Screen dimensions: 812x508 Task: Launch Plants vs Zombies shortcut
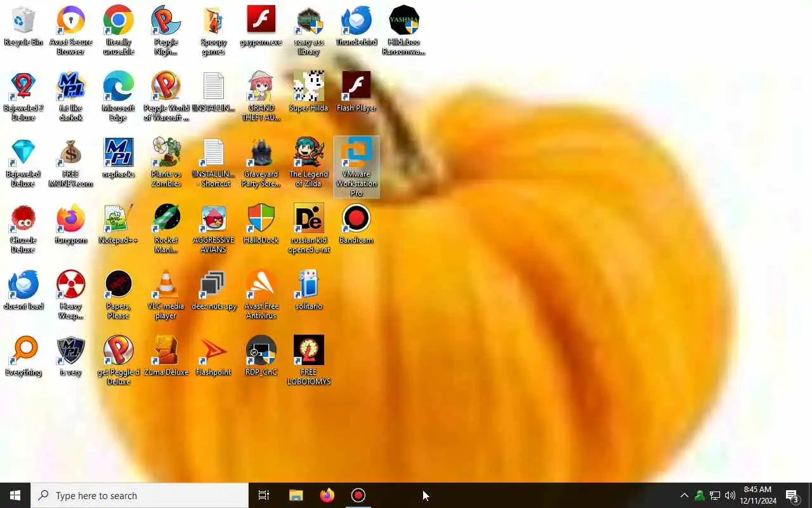coord(166,163)
